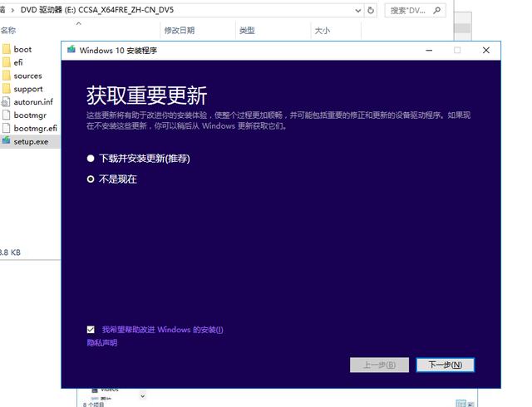Click the efi folder icon in Explorer

[7, 62]
